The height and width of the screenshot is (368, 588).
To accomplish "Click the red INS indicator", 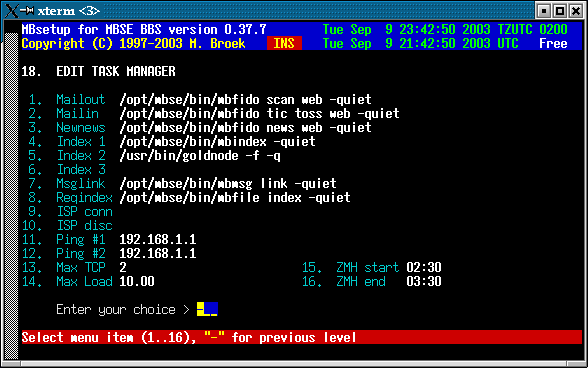I will 284,44.
